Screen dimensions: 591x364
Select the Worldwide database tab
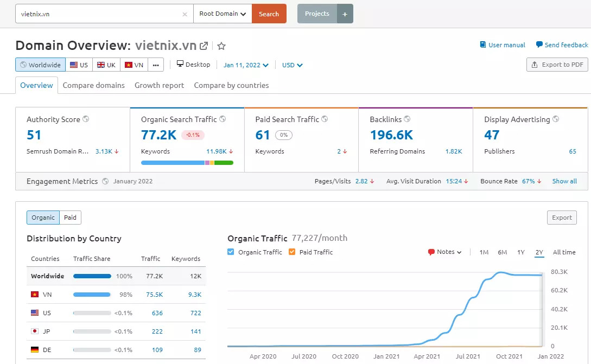click(40, 65)
